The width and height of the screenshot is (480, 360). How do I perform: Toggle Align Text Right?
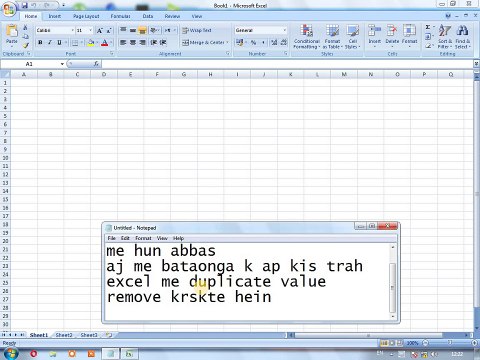coord(142,42)
